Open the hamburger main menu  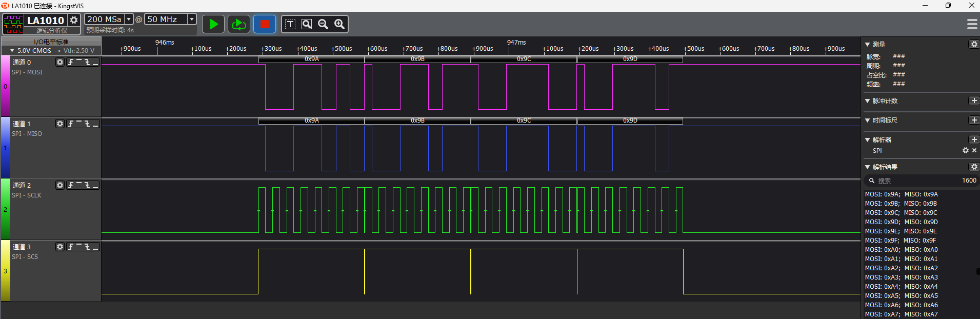pos(972,24)
